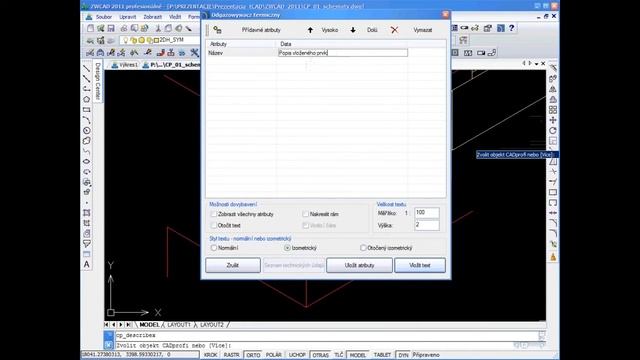
Task: Open the Soubor menu
Action: pos(104,17)
